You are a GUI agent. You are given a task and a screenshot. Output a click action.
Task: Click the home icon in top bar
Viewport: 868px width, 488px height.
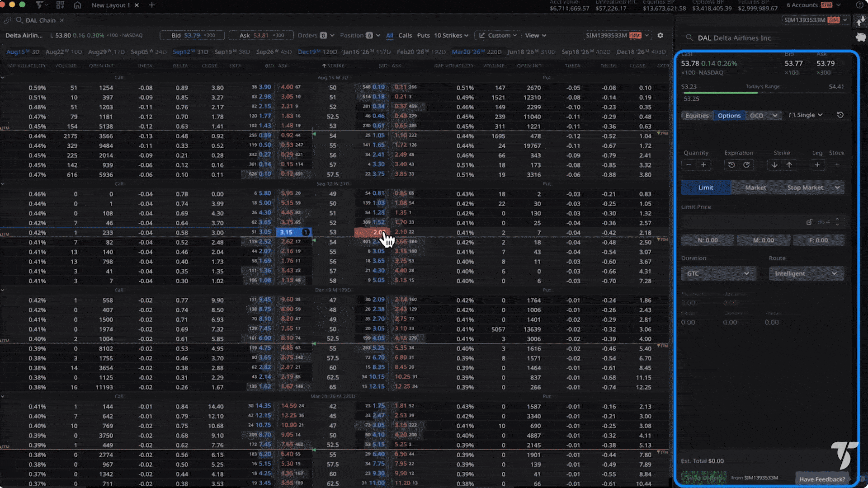point(77,5)
